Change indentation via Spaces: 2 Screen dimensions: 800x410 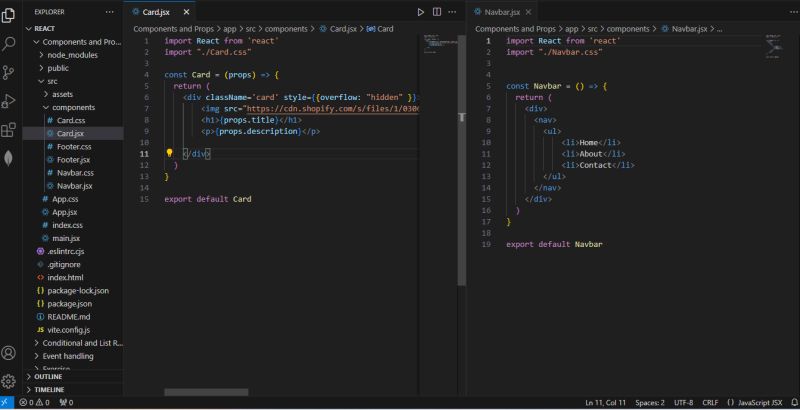(x=649, y=402)
